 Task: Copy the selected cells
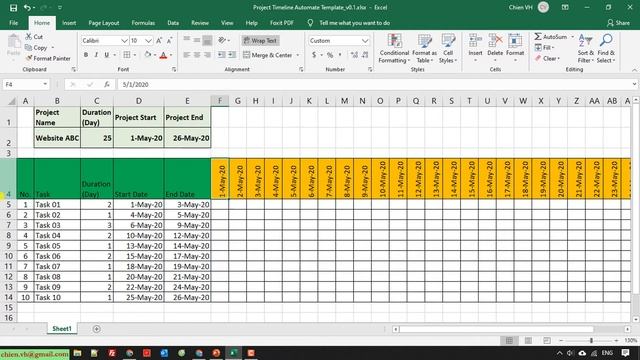pos(36,47)
